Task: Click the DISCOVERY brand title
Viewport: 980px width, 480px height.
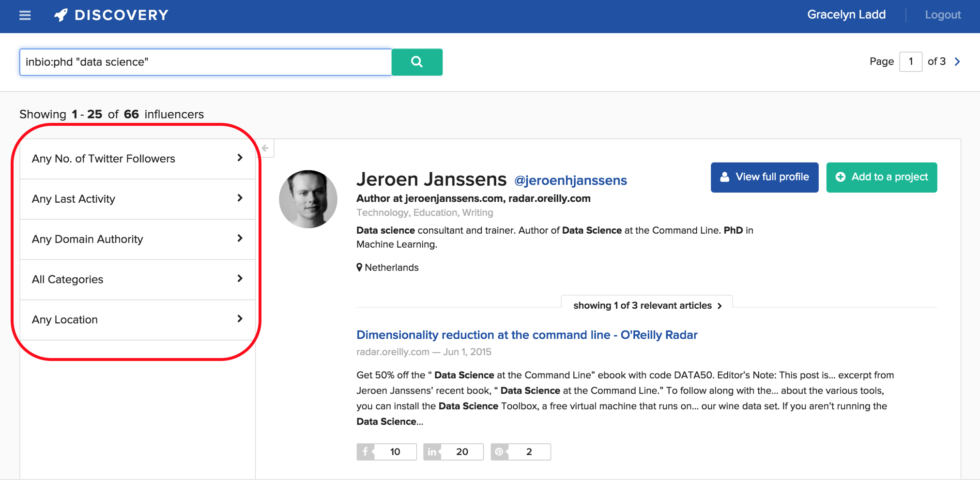Action: point(122,15)
